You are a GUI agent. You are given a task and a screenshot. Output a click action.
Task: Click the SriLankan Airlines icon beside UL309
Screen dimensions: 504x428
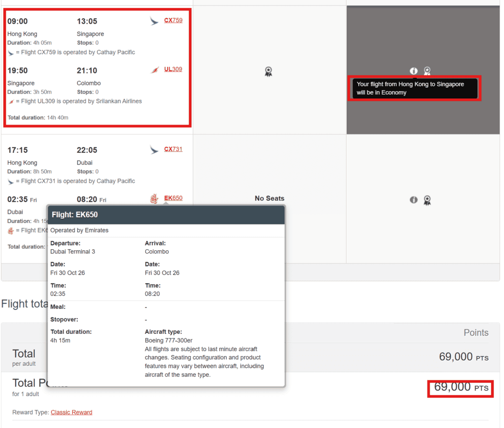155,69
